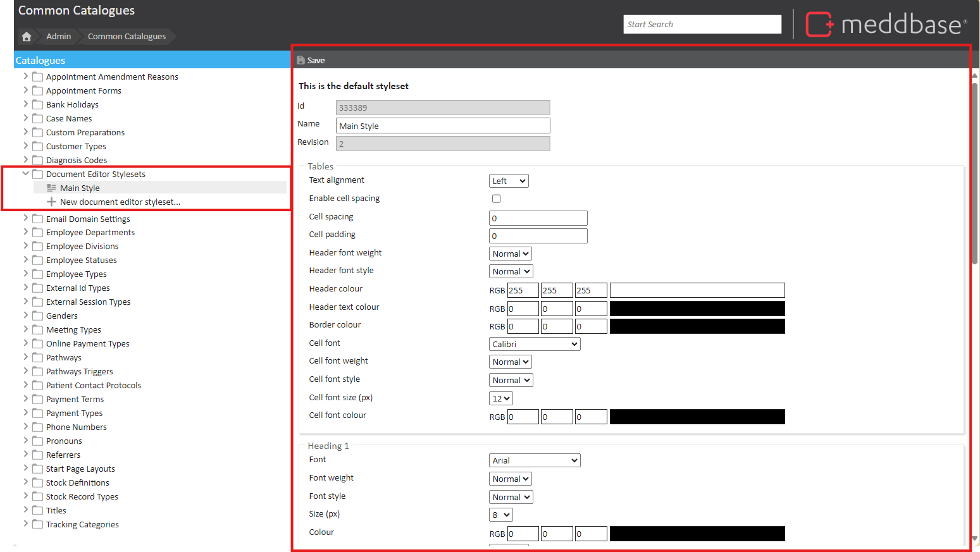Image resolution: width=980 pixels, height=552 pixels.
Task: Click the Save disk icon
Action: pos(301,60)
